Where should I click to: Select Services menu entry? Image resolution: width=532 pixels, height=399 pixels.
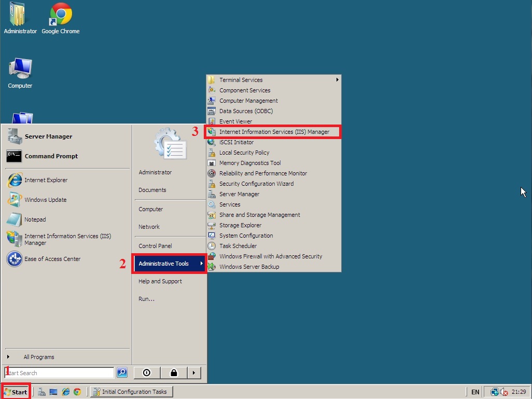[273, 204]
